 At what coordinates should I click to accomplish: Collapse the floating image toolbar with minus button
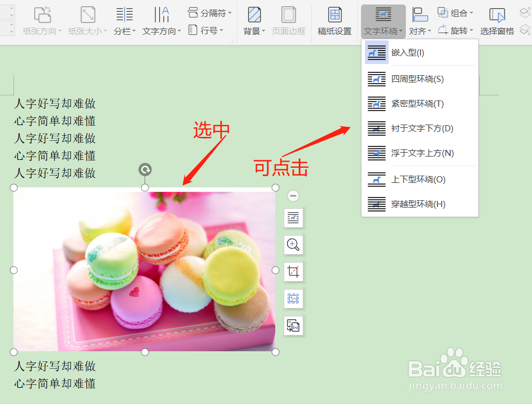tap(293, 195)
